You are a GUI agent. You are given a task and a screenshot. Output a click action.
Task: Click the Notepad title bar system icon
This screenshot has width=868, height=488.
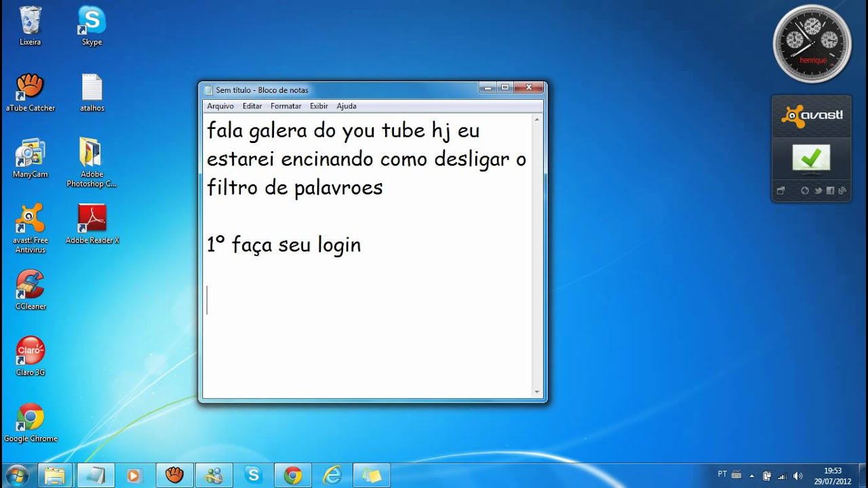pyautogui.click(x=209, y=90)
